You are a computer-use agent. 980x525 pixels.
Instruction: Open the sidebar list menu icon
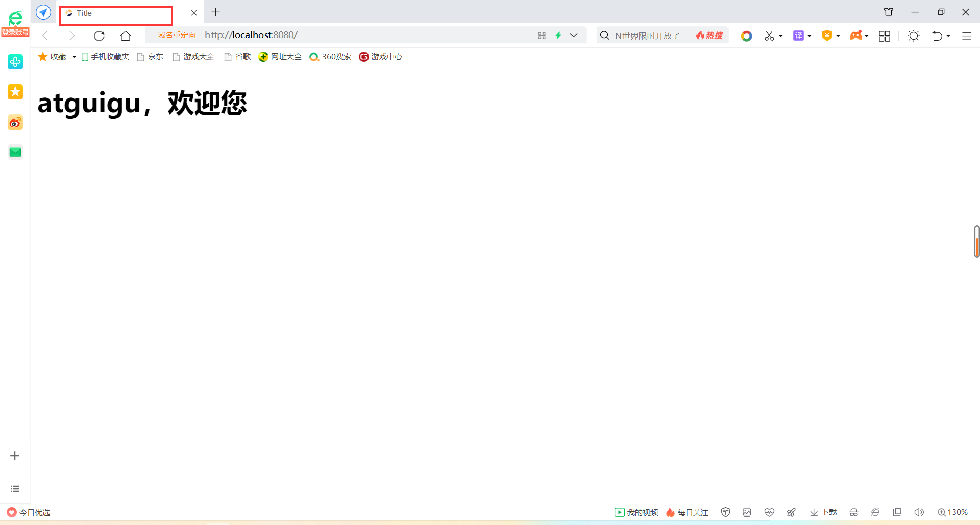point(15,489)
